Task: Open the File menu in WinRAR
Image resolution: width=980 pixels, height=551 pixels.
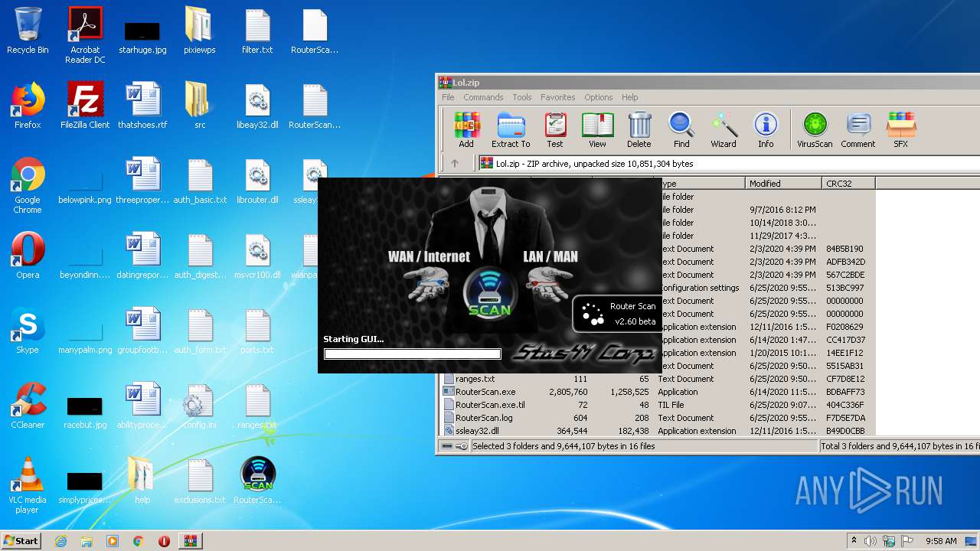Action: tap(448, 97)
